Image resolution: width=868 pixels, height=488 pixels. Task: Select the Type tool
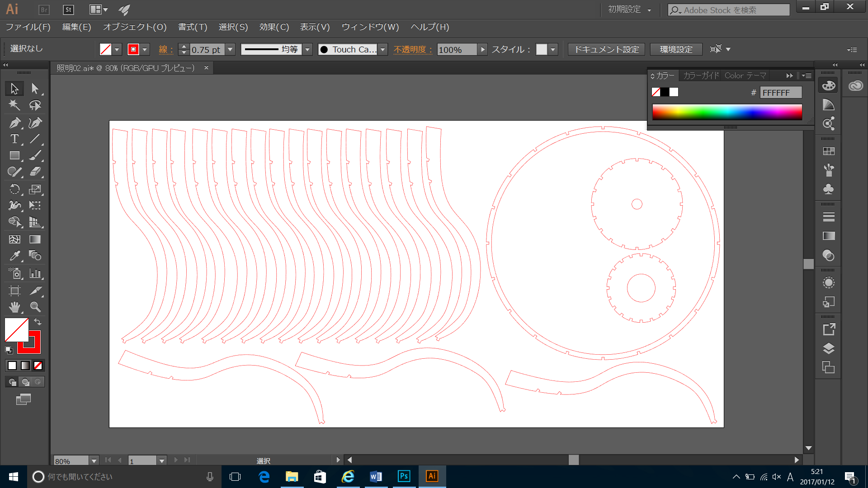click(14, 139)
